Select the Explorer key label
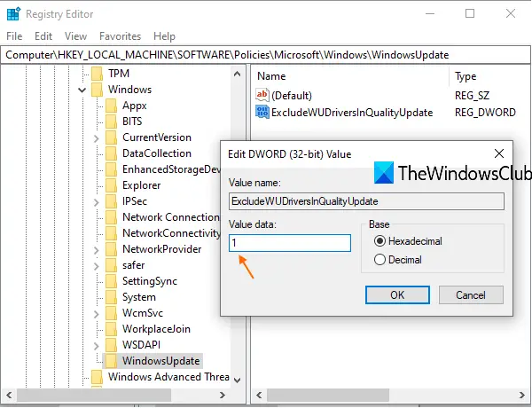 tap(142, 185)
